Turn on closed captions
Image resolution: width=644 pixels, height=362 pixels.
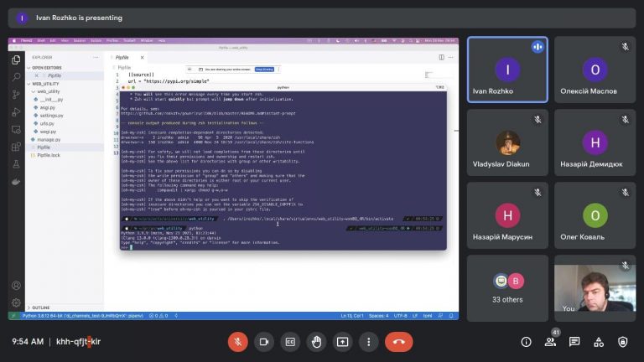tap(290, 342)
